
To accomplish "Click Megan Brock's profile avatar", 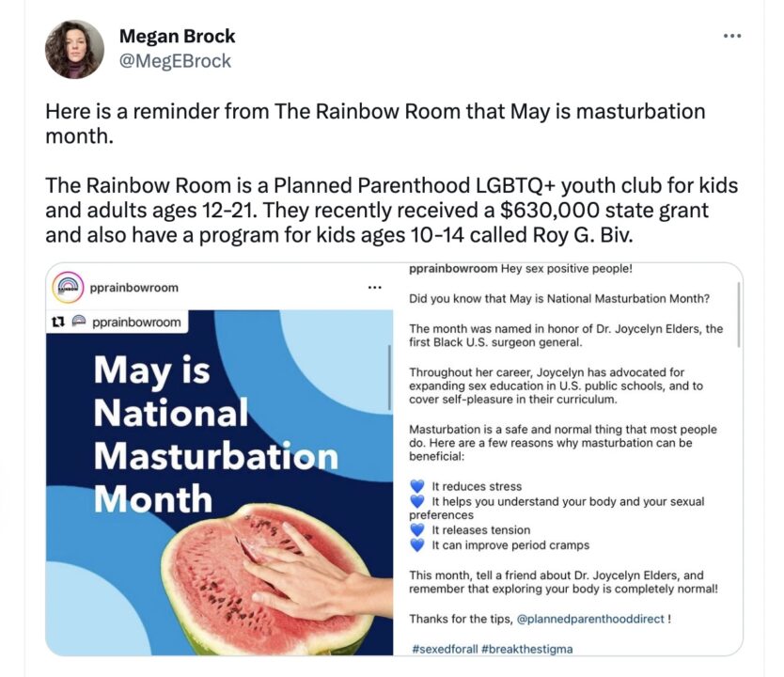I will click(x=74, y=49).
